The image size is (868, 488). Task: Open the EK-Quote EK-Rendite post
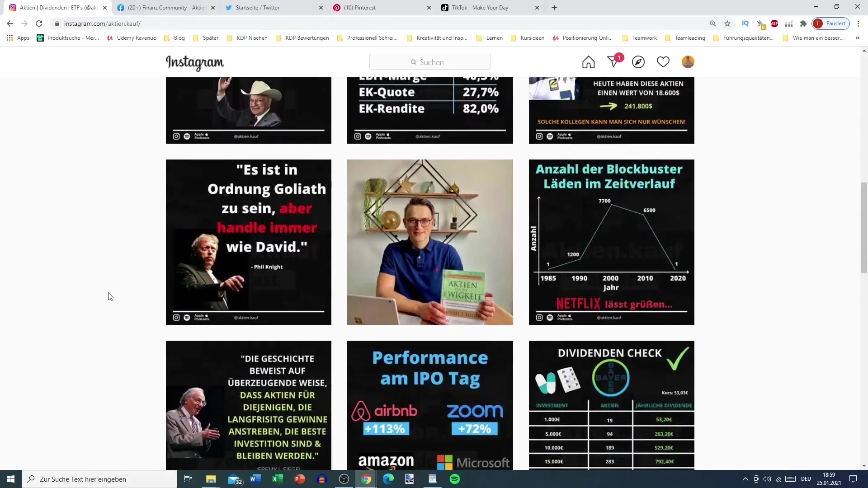(x=430, y=110)
